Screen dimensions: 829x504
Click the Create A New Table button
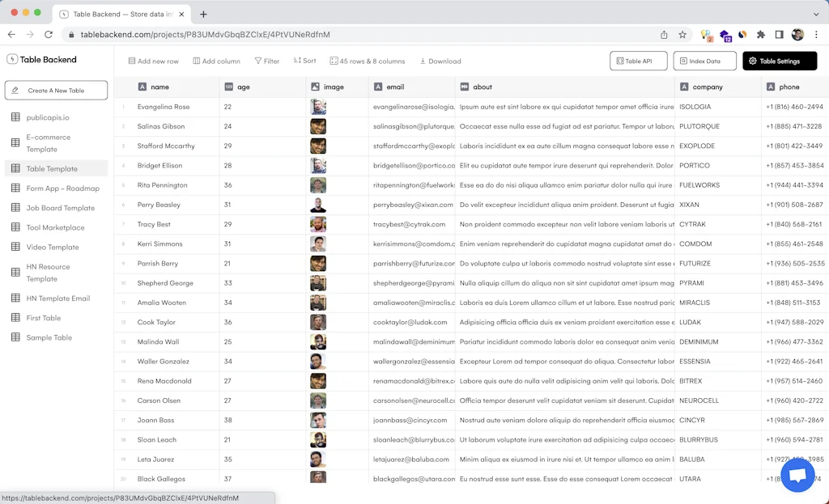click(x=55, y=89)
